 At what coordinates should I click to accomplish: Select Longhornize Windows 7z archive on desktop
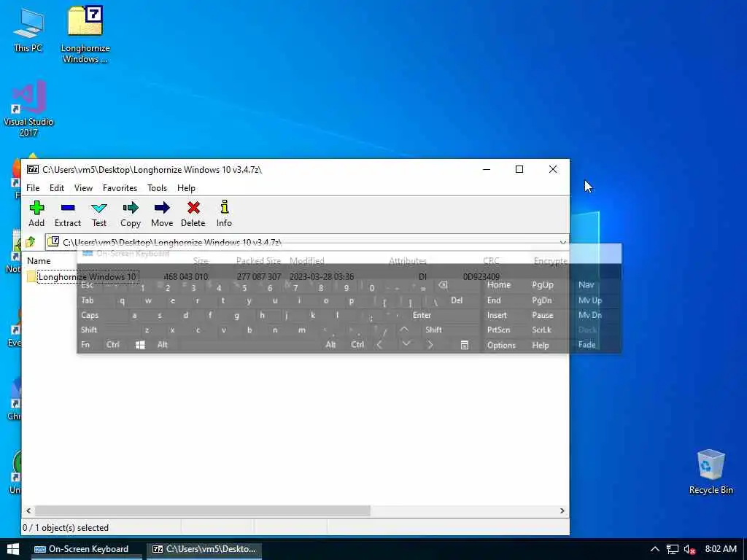coord(85,34)
